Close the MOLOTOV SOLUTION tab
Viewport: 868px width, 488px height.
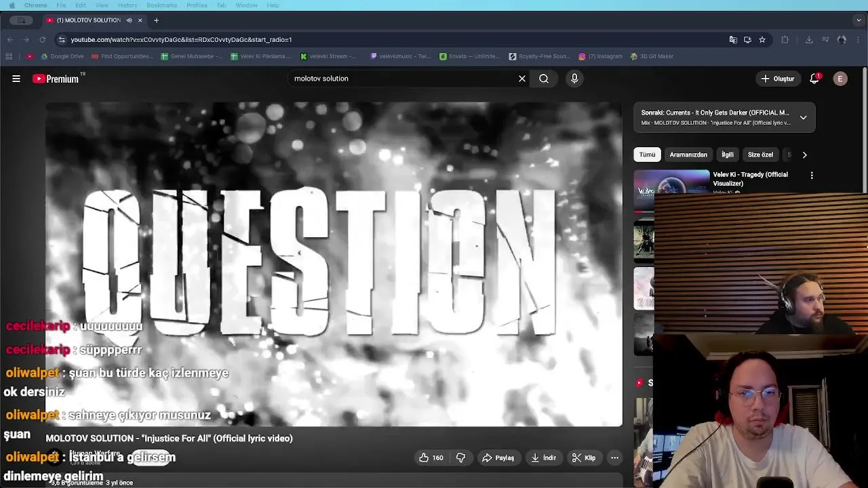140,20
